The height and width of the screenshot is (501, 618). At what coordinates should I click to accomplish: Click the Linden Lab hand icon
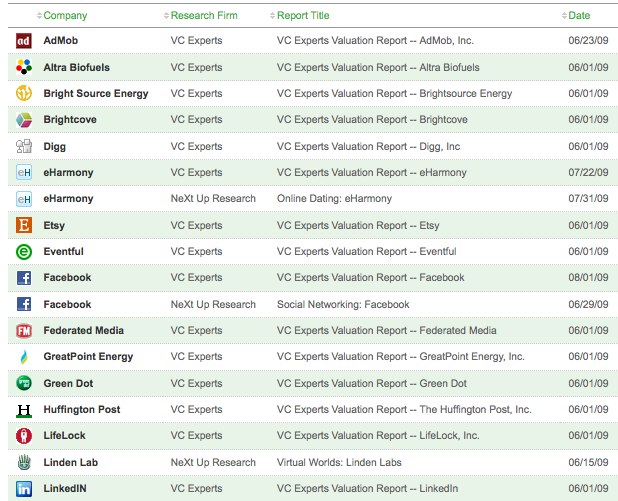coord(24,462)
